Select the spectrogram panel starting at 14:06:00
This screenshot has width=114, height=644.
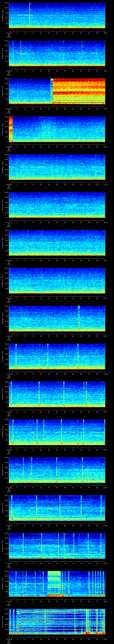click(57, 167)
